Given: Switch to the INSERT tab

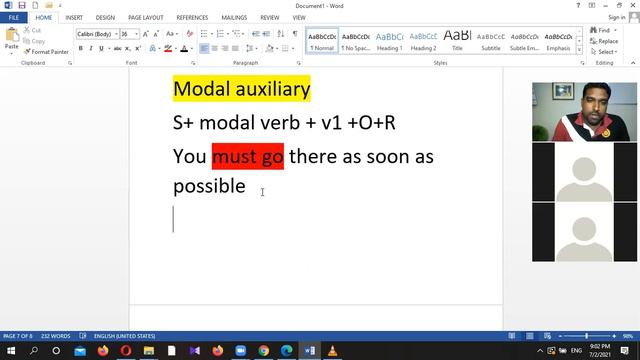Looking at the screenshot, I should 74,18.
